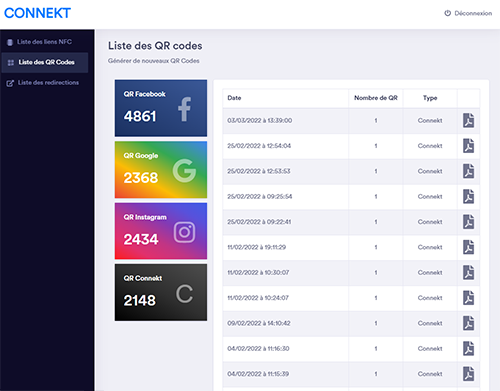
Task: Click the Connekt C logo icon
Action: pos(184,294)
